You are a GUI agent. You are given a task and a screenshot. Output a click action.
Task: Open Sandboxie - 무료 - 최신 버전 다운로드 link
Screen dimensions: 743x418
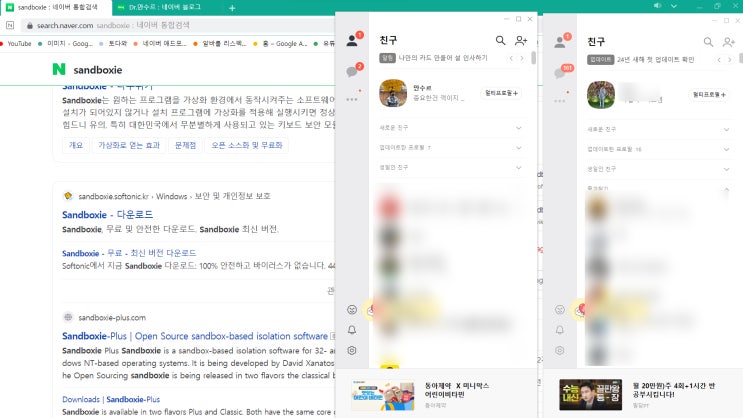pos(129,253)
